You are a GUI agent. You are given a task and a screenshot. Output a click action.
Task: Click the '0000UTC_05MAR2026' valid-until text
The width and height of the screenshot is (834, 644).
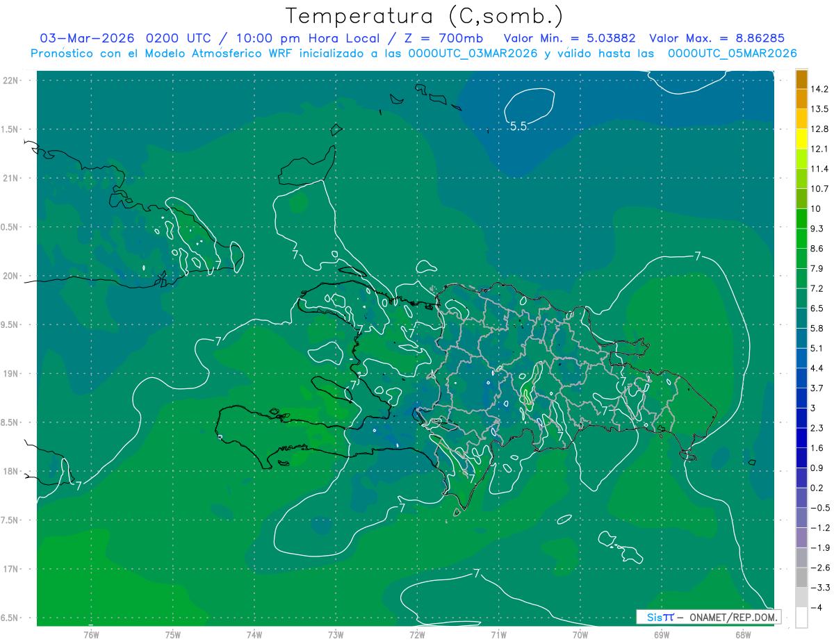coord(733,53)
